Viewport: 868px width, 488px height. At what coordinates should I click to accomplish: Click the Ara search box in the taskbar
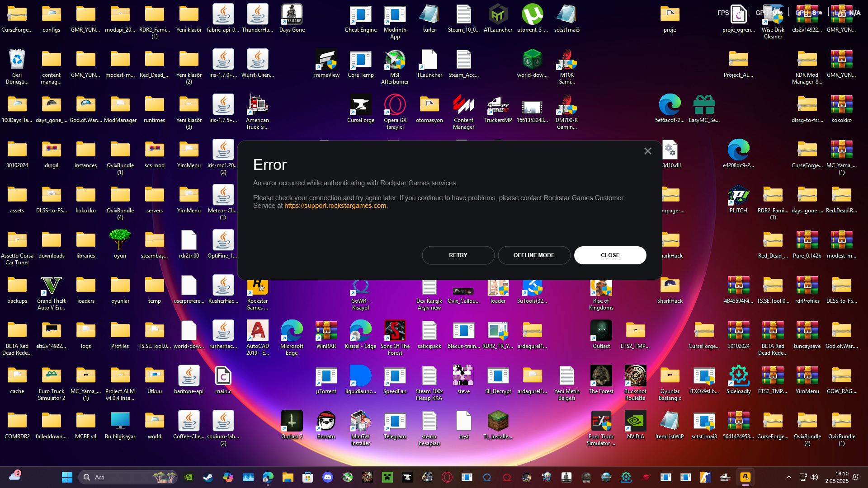point(128,477)
